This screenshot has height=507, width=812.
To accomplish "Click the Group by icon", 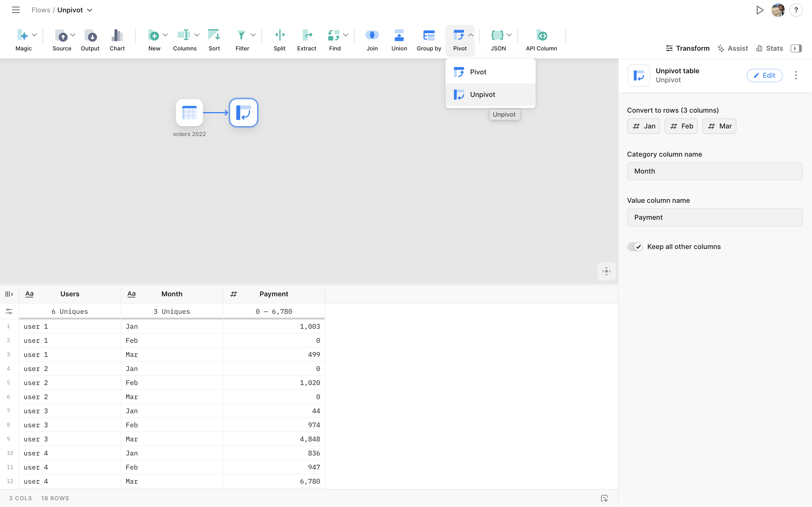I will click(429, 35).
